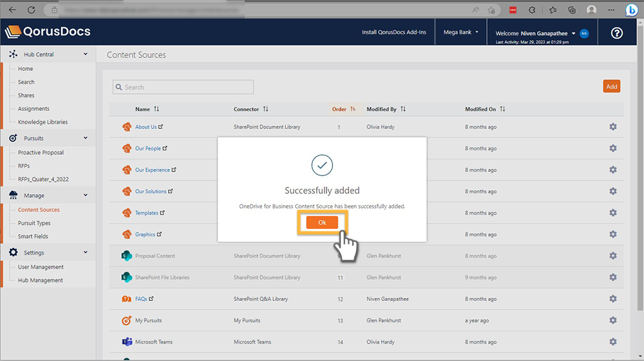The height and width of the screenshot is (361, 644).
Task: Open settings gear for FAQs row
Action: coord(613,299)
